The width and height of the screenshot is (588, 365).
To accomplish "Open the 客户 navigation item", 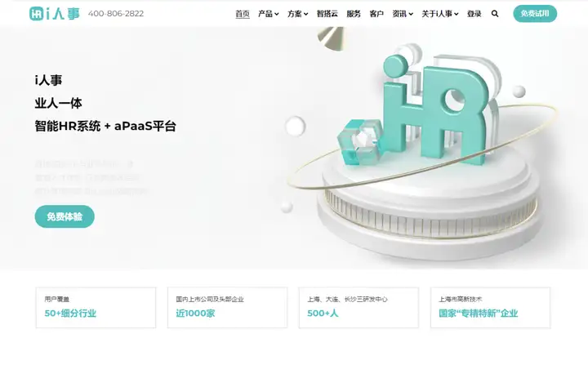I will (x=376, y=14).
